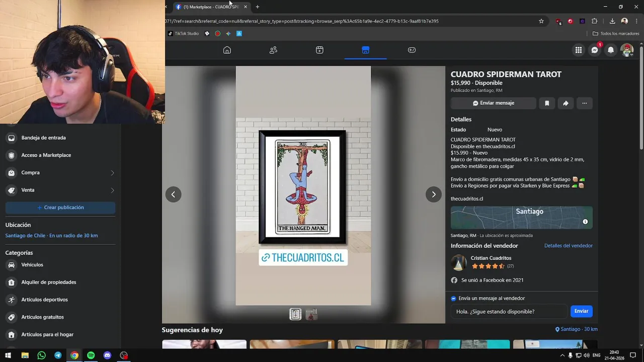Open Todos los marcadores folder
This screenshot has width=644, height=362.
(616, 34)
